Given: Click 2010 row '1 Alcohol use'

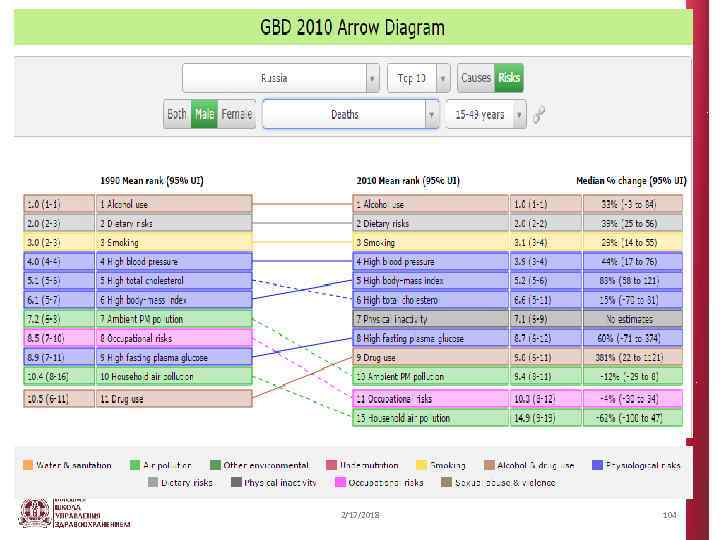Looking at the screenshot, I should [x=431, y=204].
